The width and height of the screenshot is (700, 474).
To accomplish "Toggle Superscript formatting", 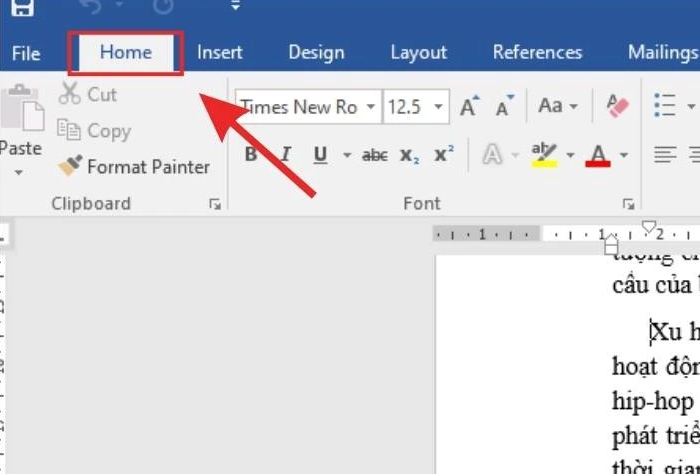I will point(444,154).
